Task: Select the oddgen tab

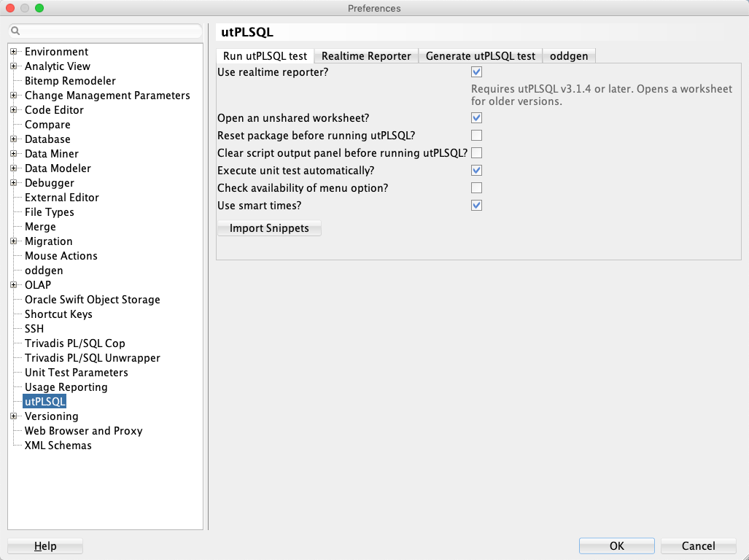Action: pyautogui.click(x=569, y=56)
